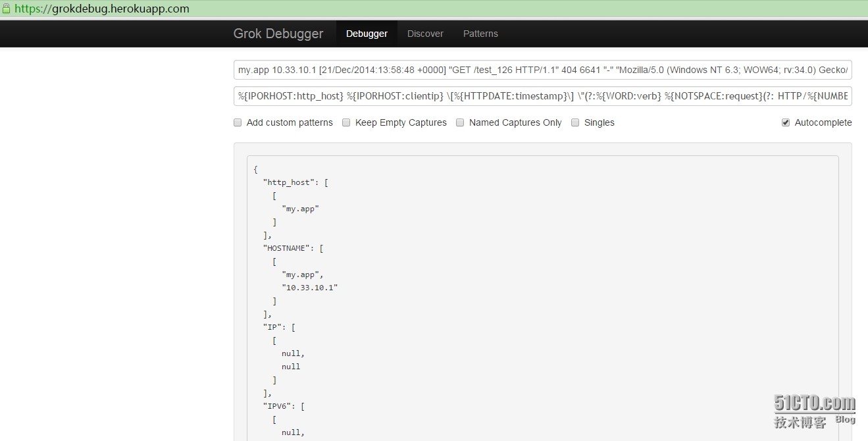Screen dimensions: 868x441
Task: Open the Discover tab
Action: pyautogui.click(x=425, y=34)
